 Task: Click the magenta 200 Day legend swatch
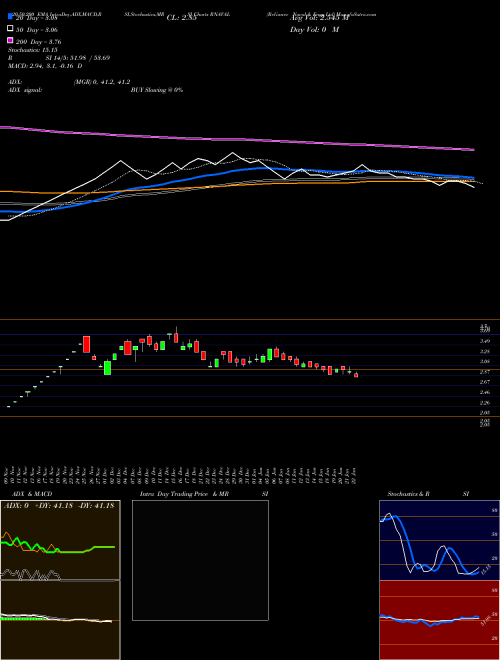coord(10,41)
